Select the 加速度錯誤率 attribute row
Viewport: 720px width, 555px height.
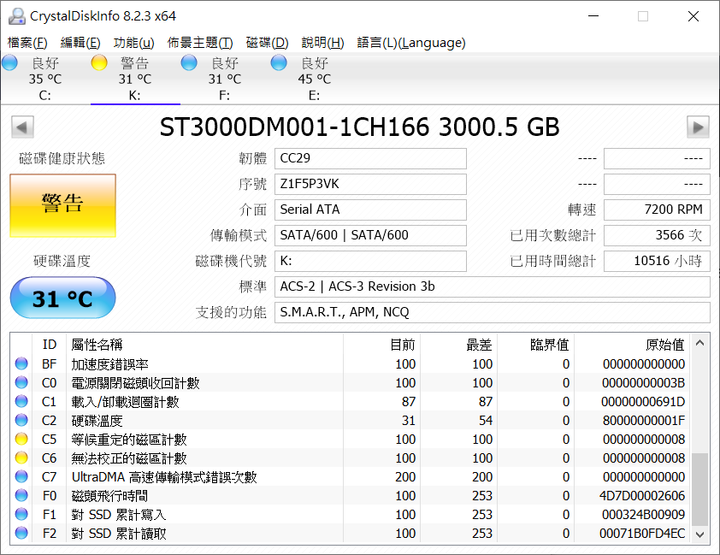click(350, 364)
